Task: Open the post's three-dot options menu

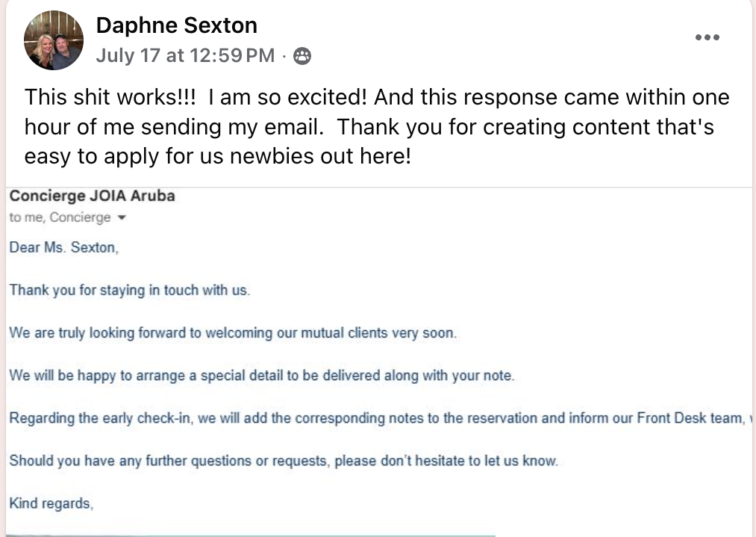Action: (x=707, y=37)
